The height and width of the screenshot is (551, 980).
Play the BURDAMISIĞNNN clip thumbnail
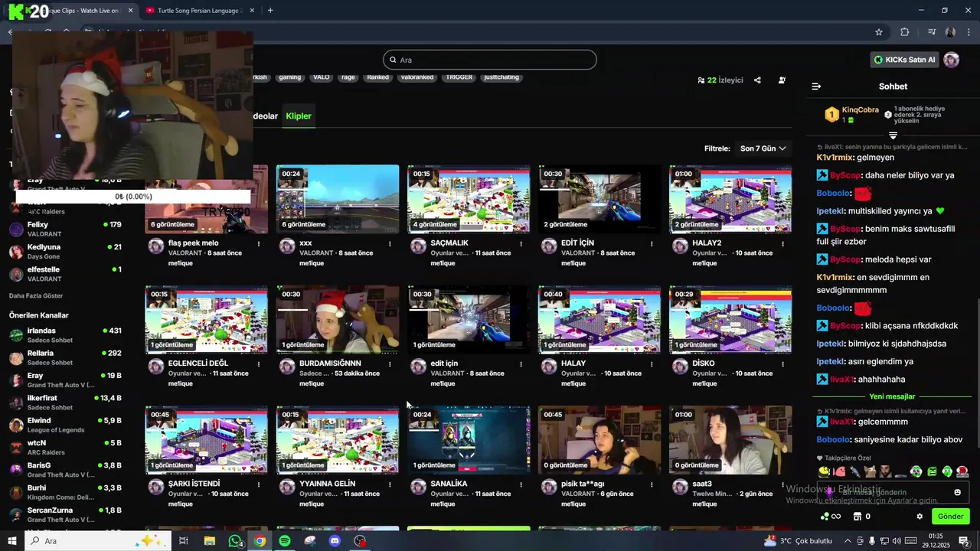338,319
